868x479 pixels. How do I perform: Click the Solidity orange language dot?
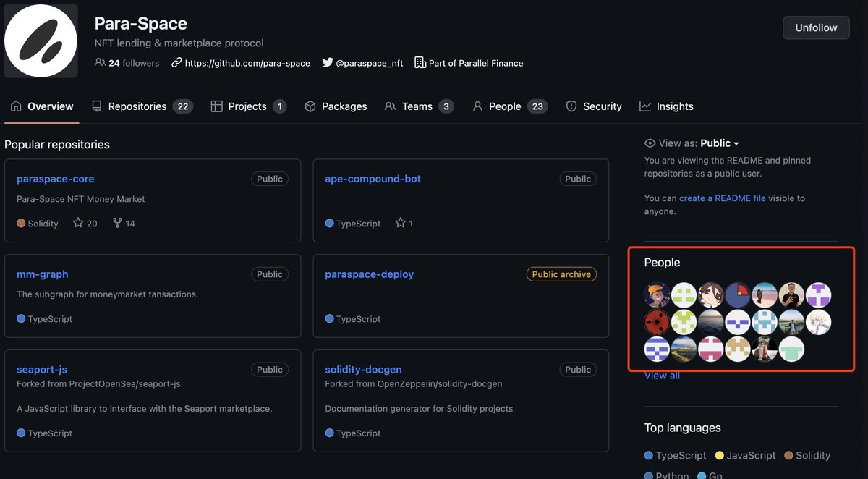coord(20,224)
